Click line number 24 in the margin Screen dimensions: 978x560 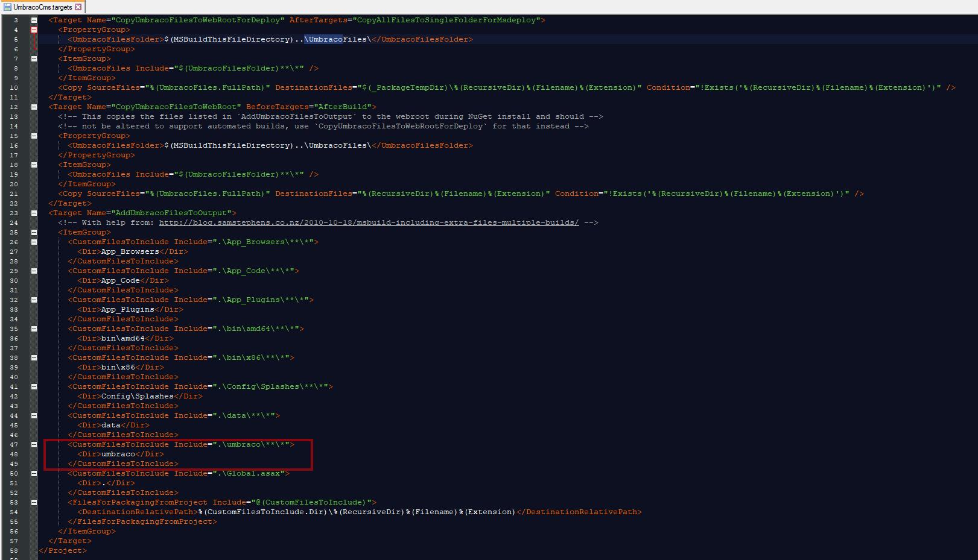[x=14, y=222]
